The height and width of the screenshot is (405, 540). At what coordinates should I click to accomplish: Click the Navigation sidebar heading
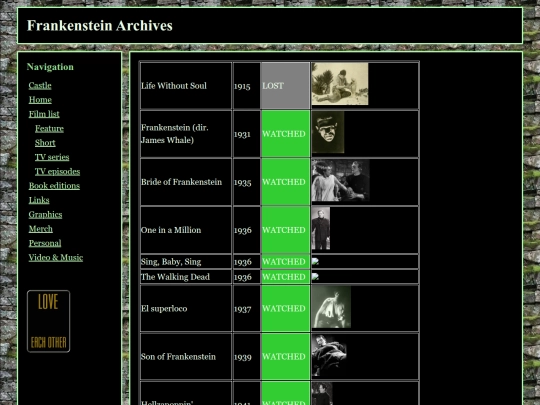click(50, 67)
